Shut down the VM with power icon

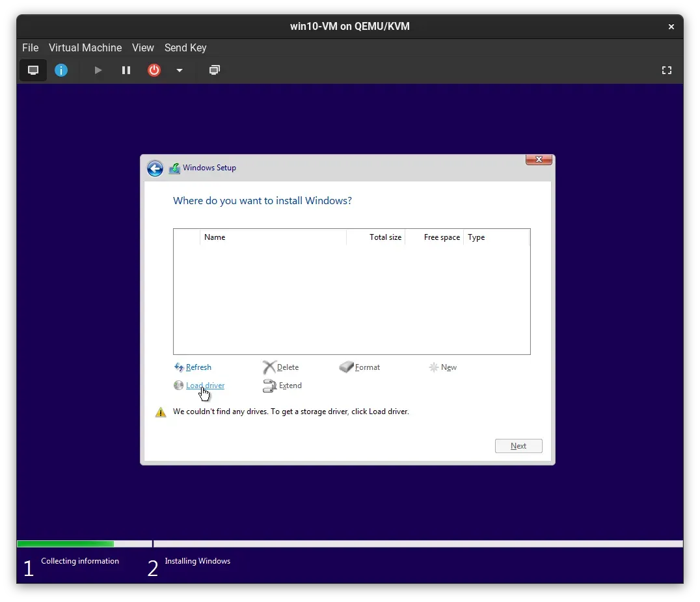coord(154,70)
